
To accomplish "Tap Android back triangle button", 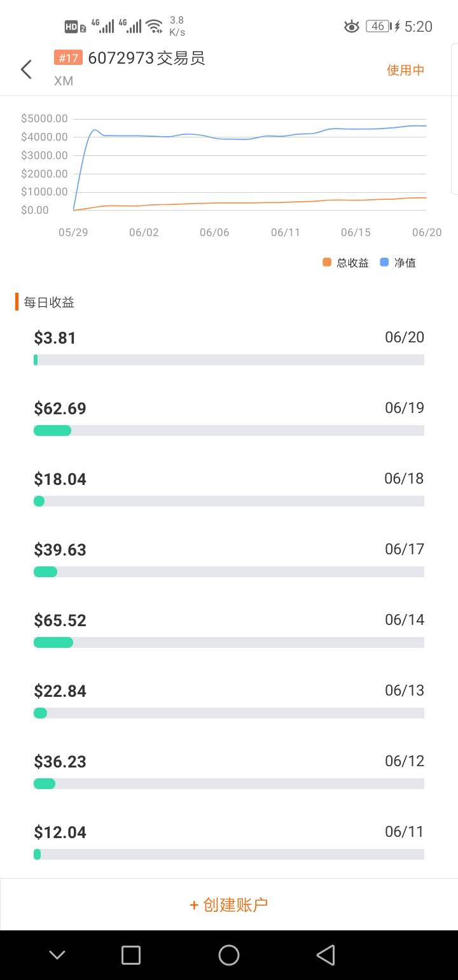I will click(326, 955).
